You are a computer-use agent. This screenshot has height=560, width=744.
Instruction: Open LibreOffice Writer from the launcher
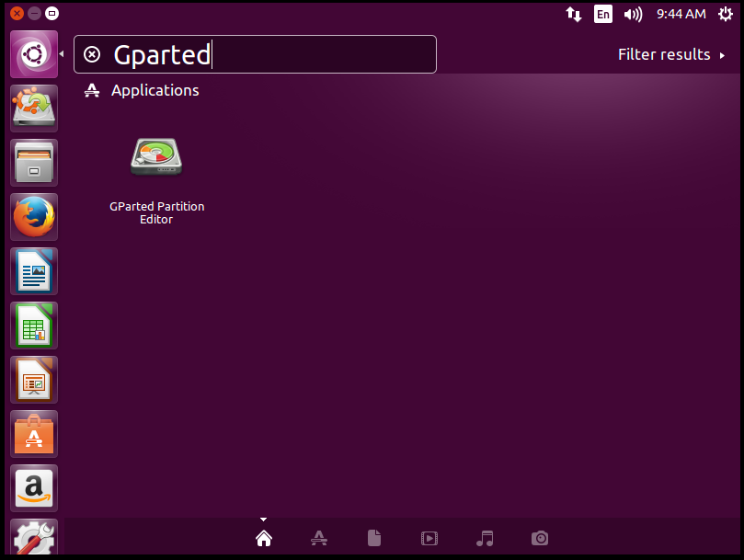(x=34, y=271)
